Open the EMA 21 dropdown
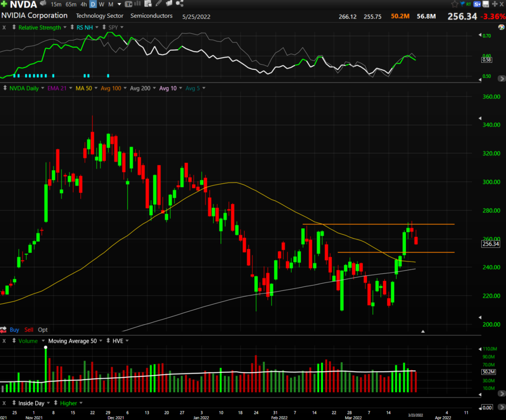This screenshot has height=420, width=506. click(71, 88)
